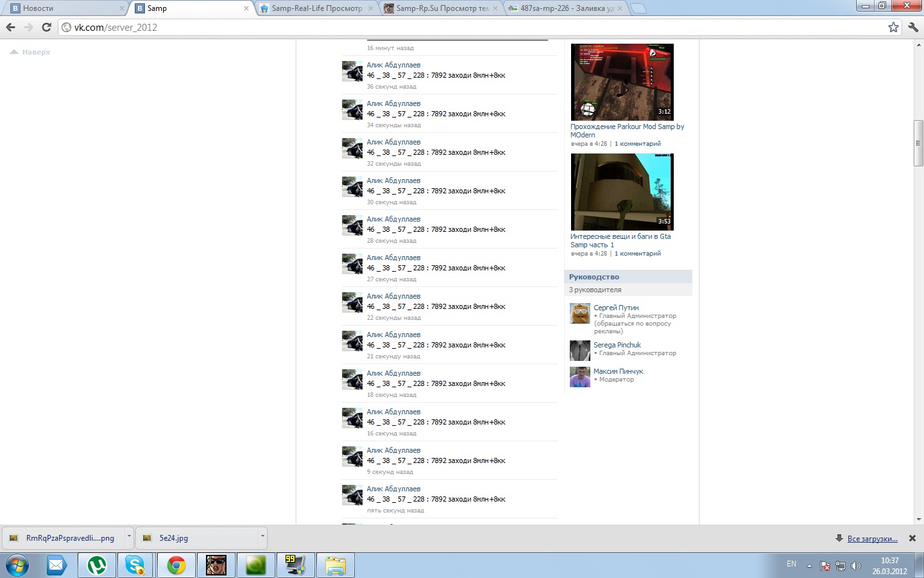Click the 21 секунду назад timestamp
This screenshot has height=578, width=924.
[x=393, y=356]
